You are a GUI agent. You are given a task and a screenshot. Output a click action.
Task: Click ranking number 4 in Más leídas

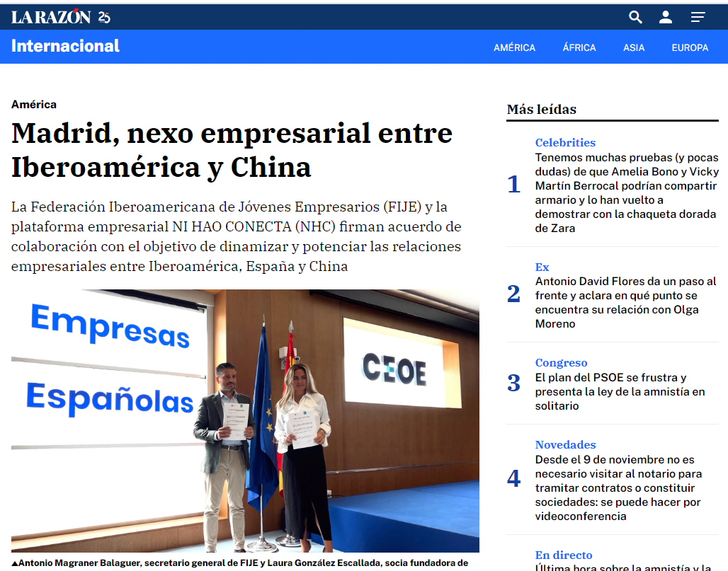[513, 478]
